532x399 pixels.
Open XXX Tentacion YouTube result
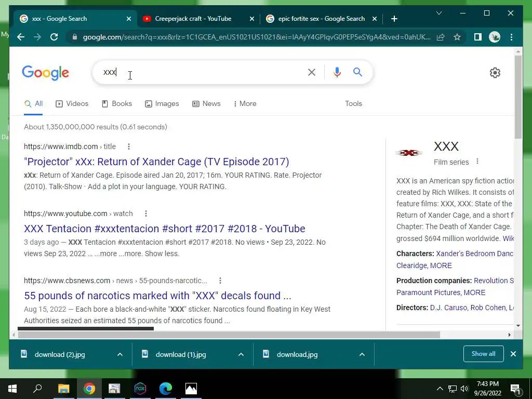click(165, 229)
